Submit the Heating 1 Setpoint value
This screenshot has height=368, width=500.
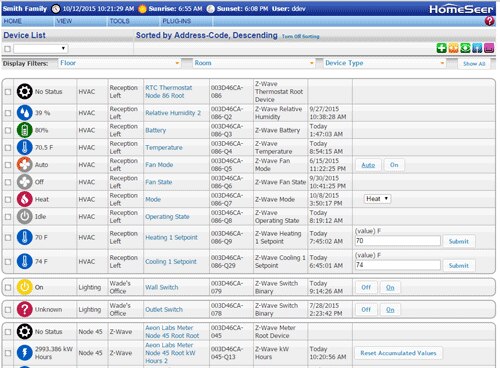(x=459, y=241)
